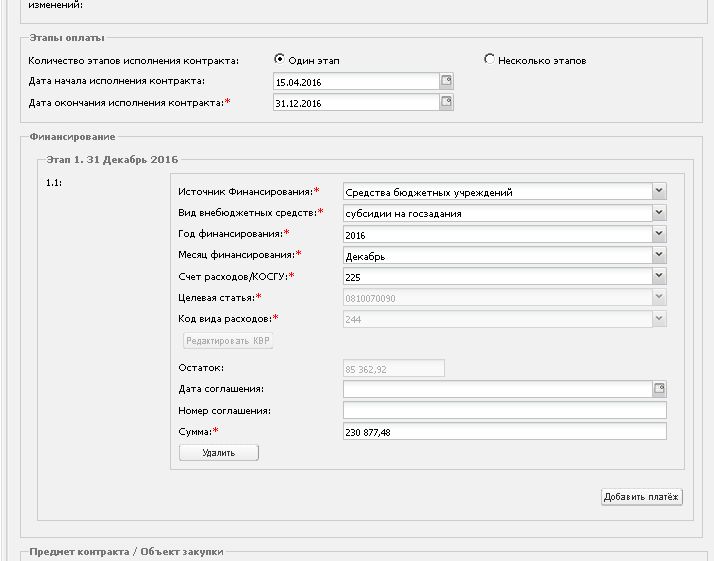Open calendar for contract end date
Image resolution: width=714 pixels, height=561 pixels.
[446, 102]
